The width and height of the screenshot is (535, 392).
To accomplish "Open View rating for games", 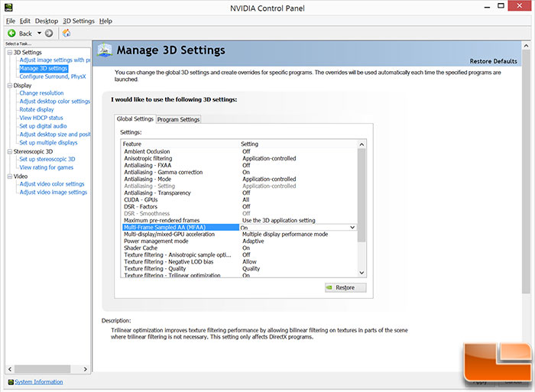I will (46, 167).
